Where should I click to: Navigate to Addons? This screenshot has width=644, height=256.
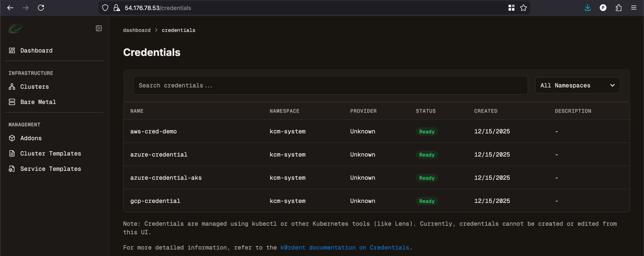pos(31,138)
